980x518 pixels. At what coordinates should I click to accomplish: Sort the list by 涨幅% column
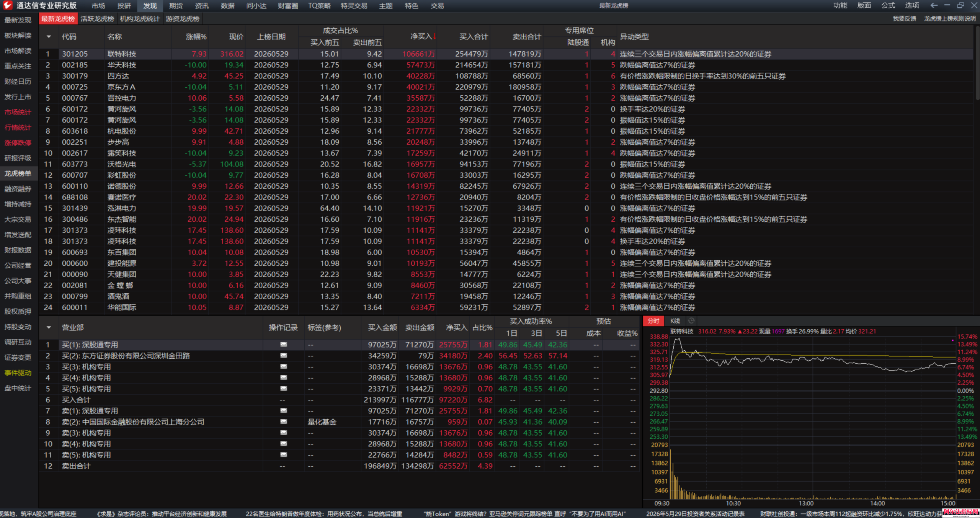196,37
